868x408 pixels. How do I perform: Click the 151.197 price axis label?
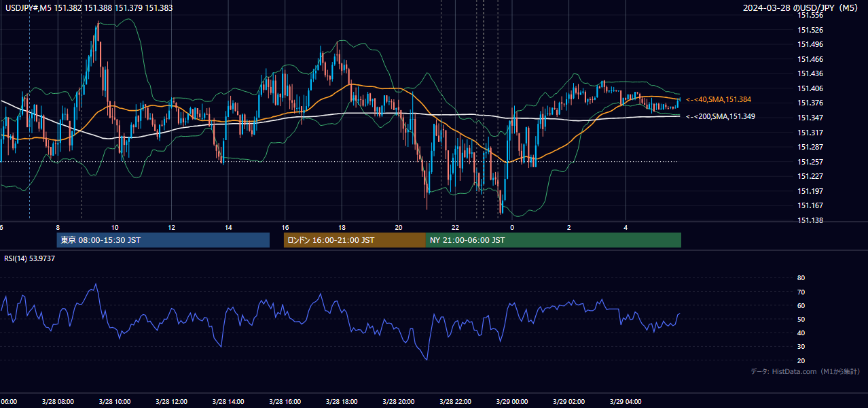(x=810, y=191)
